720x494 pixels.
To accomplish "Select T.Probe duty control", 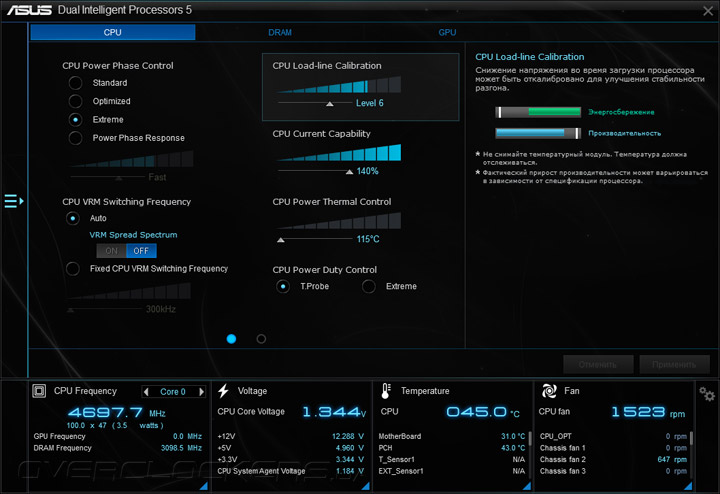I will [283, 286].
